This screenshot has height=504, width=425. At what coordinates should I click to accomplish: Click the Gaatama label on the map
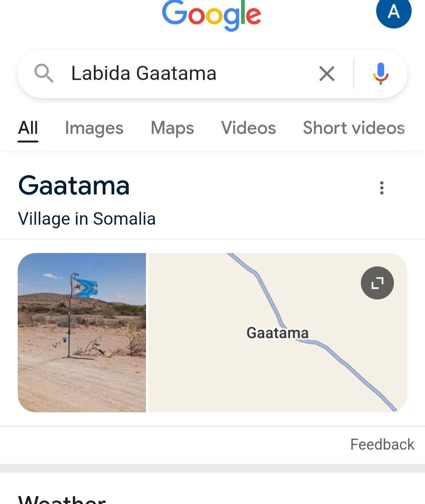(277, 333)
